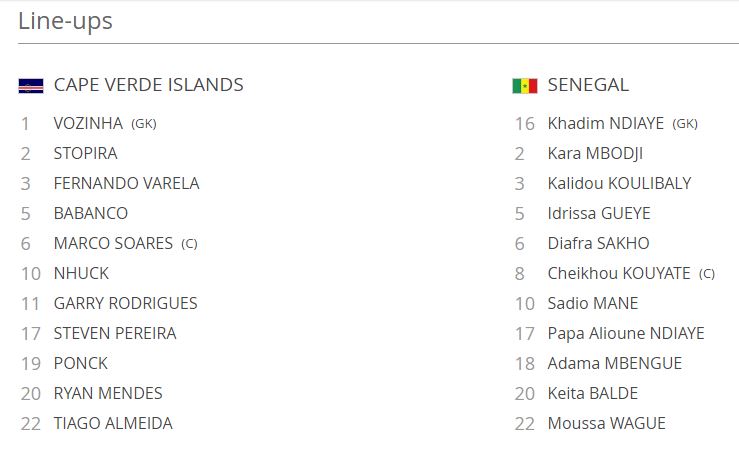Click Idrissa GUEYE's name
The height and width of the screenshot is (453, 739).
599,213
